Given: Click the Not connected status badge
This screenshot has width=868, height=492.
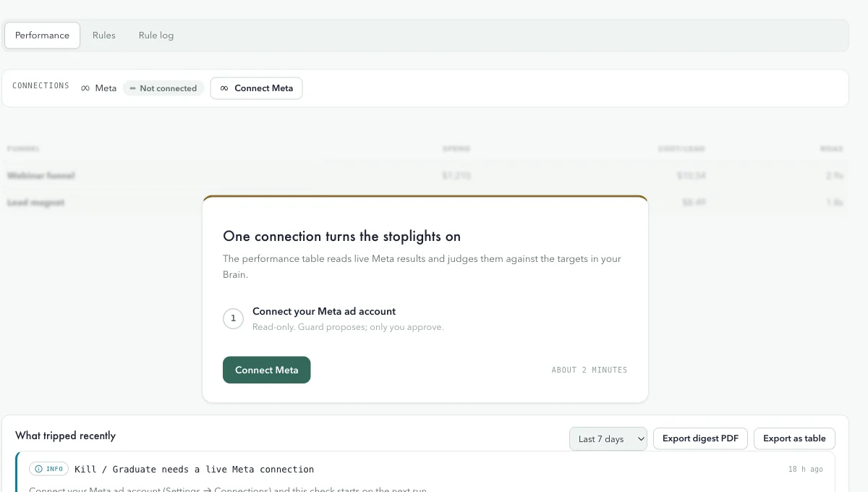Looking at the screenshot, I should pos(163,88).
